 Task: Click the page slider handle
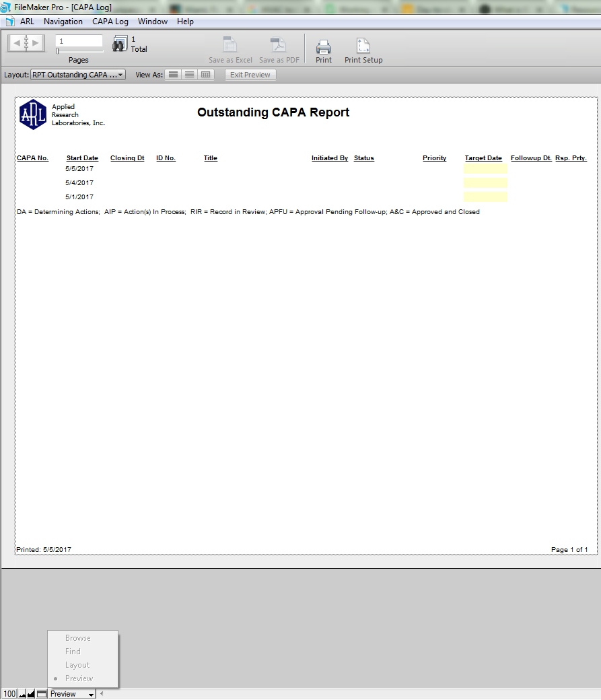click(57, 51)
